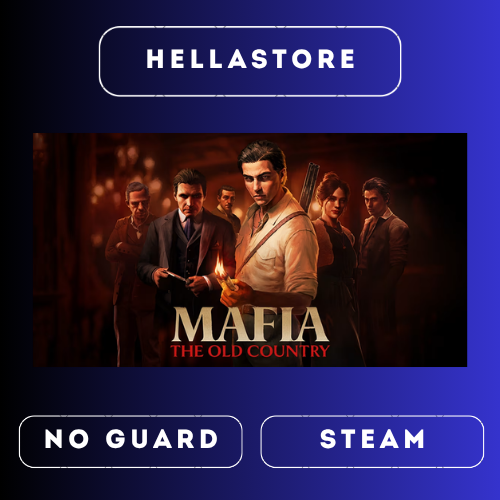Click the large MAFIA title logo
This screenshot has height=500, width=500.
point(250,325)
